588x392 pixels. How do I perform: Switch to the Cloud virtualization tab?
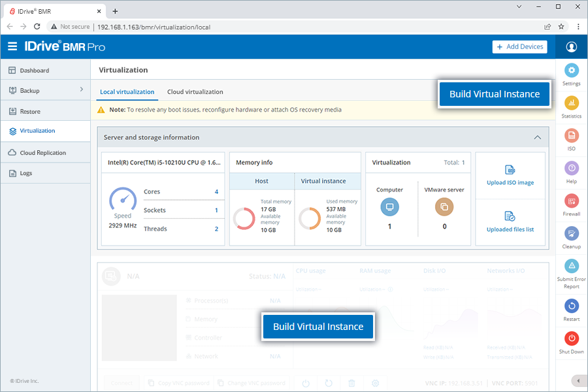(195, 92)
